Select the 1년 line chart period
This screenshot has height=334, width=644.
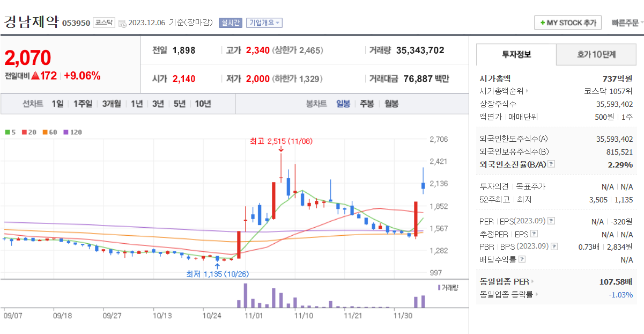[137, 104]
